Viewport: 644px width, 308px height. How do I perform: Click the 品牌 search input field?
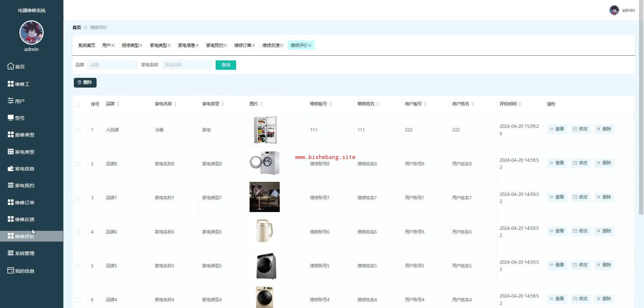(112, 65)
